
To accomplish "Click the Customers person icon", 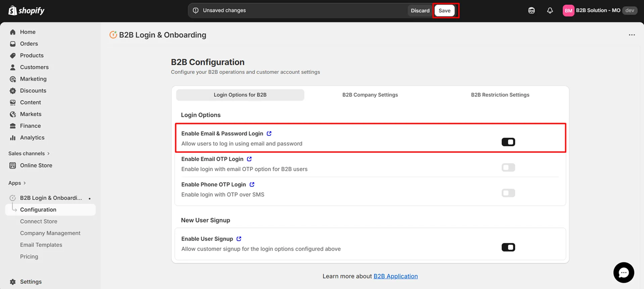I will (x=13, y=67).
